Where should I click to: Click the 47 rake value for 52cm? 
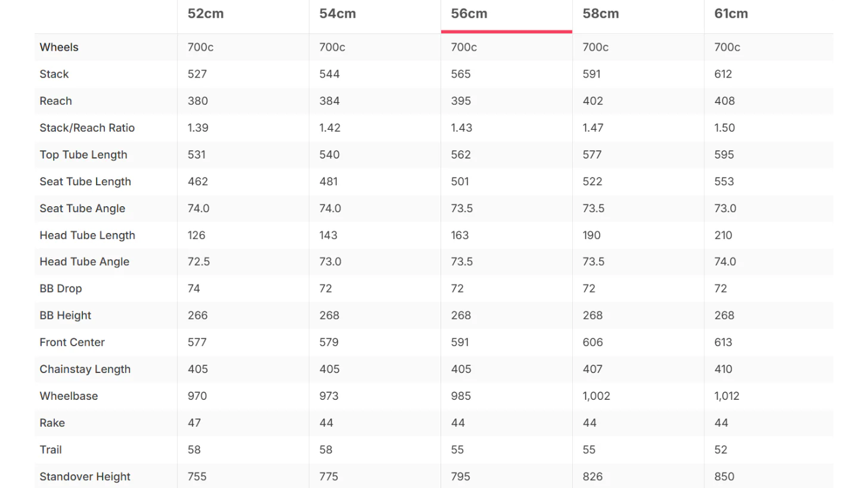(x=194, y=422)
